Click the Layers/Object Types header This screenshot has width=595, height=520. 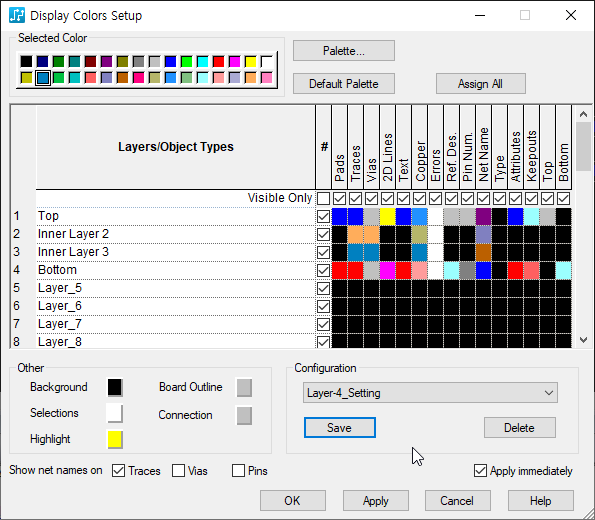coord(176,147)
